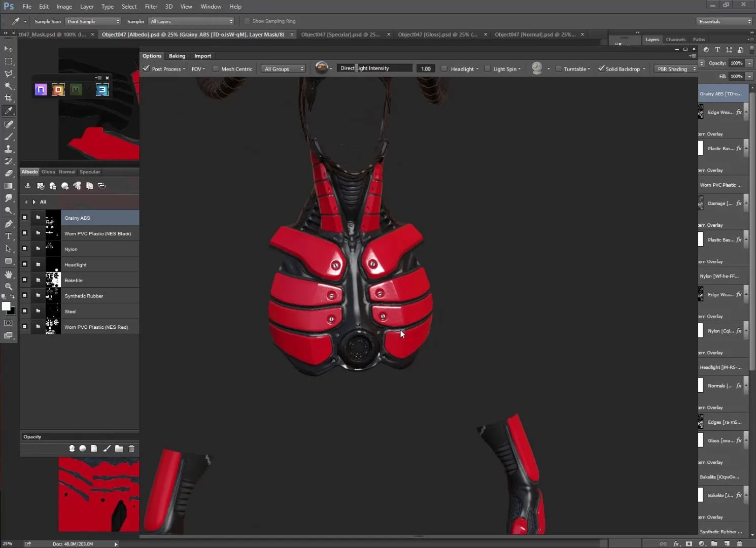Image resolution: width=756 pixels, height=548 pixels.
Task: Open the Solid Backdrop dropdown arrow
Action: point(644,69)
